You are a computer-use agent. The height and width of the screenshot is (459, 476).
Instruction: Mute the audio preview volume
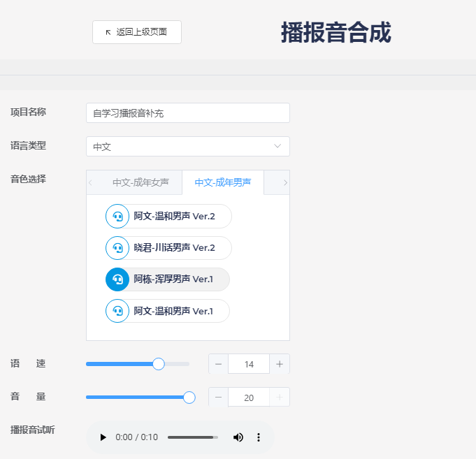pyautogui.click(x=238, y=437)
